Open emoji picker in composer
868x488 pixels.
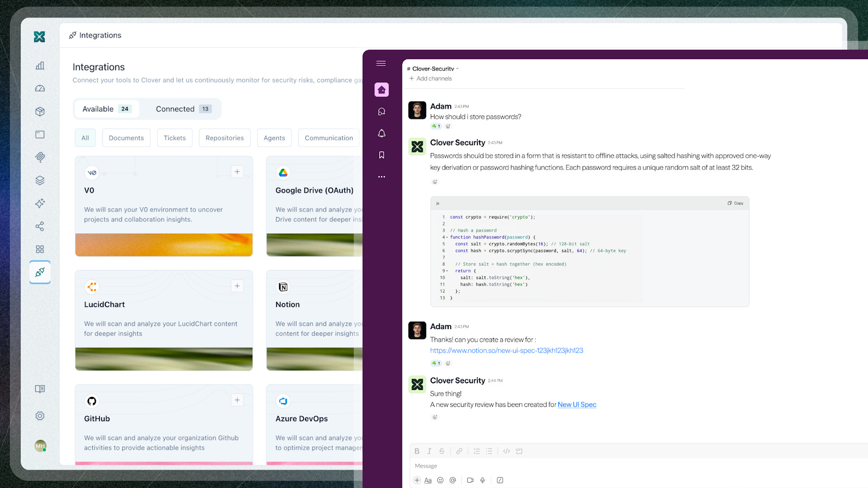(x=440, y=480)
